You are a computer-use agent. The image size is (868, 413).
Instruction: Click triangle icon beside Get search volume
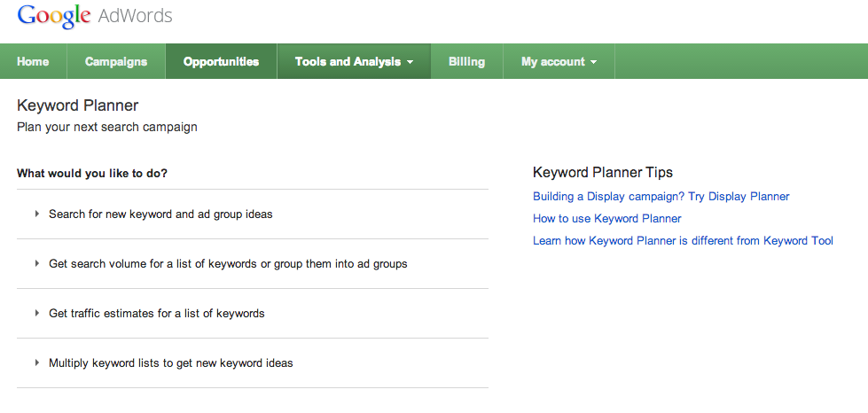pos(37,263)
